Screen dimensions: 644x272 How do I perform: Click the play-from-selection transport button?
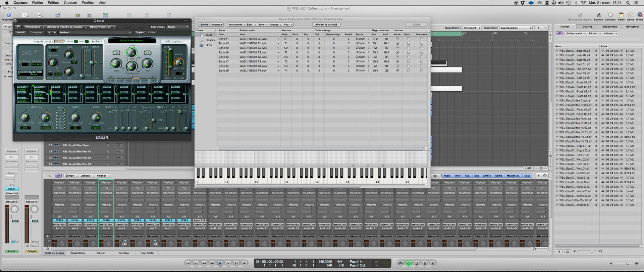196,263
